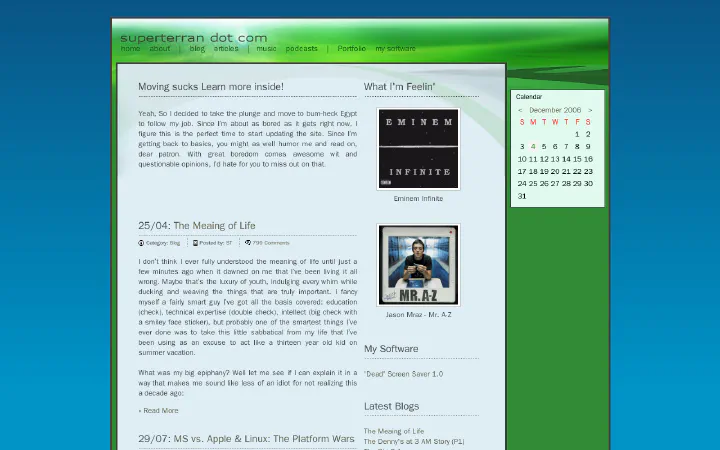The image size is (720, 450).
Task: Open The Denny's at 3 AM Story (P1)
Action: tap(414, 441)
